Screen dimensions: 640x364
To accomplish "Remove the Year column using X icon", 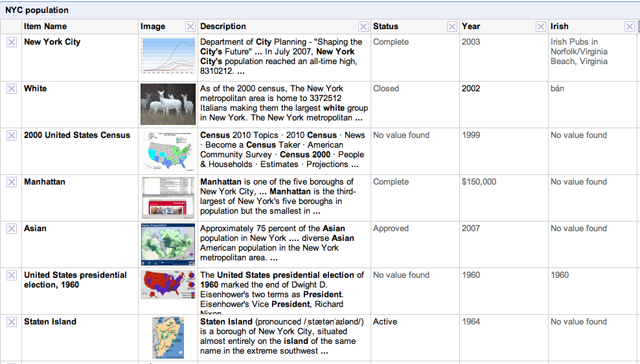I will (541, 27).
